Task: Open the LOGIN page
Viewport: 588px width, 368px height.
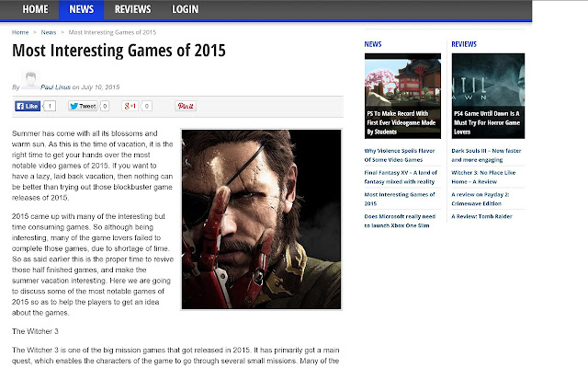Action: 185,9
